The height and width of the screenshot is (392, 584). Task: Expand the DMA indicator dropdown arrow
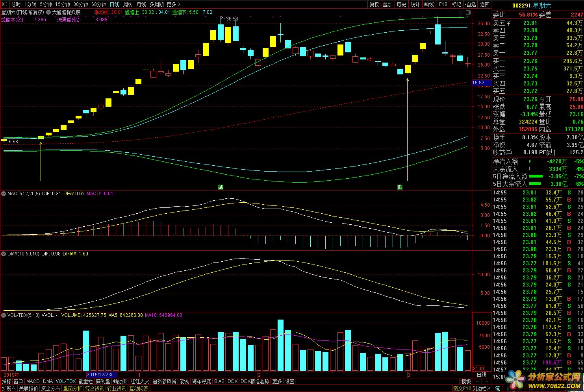pos(4,254)
